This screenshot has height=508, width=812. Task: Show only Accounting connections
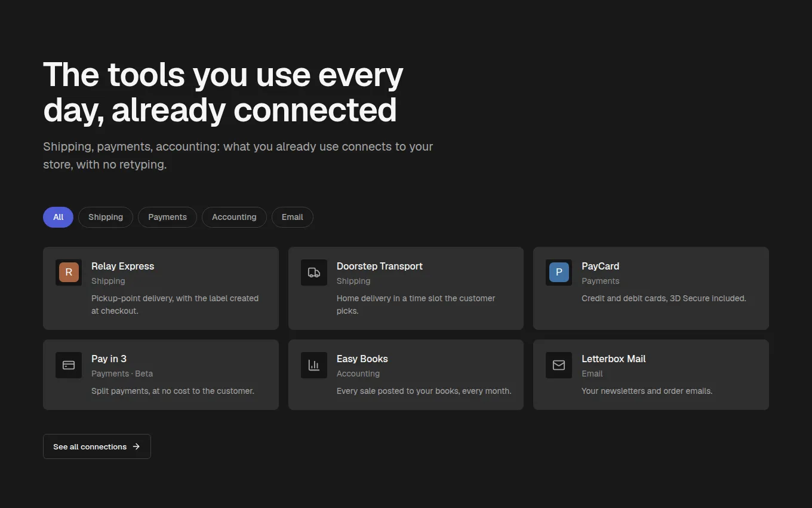[234, 217]
